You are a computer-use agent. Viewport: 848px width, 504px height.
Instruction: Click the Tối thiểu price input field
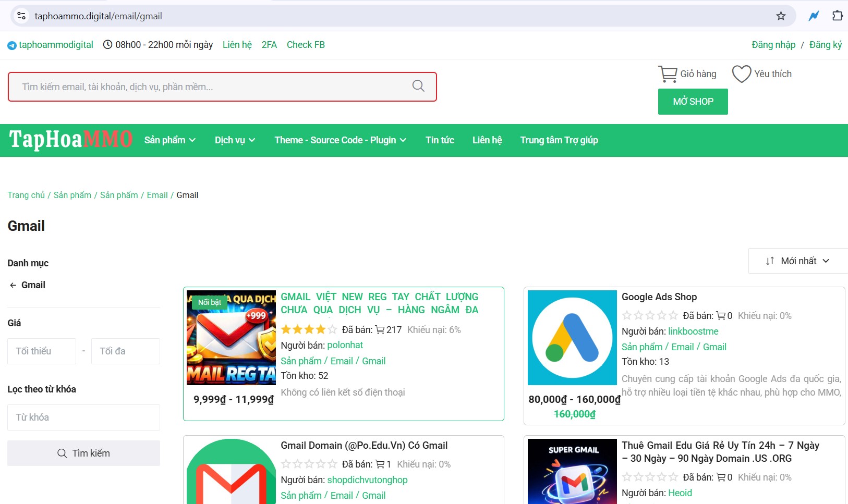click(x=41, y=351)
